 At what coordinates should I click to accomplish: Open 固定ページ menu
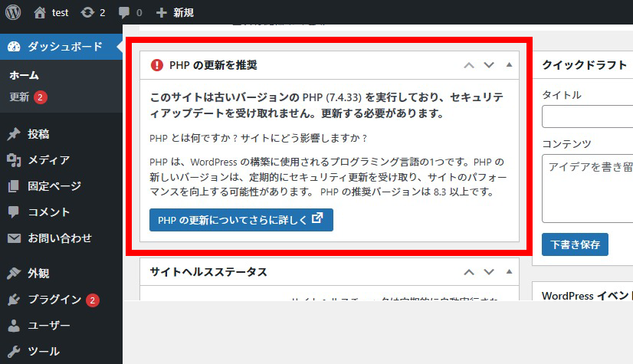point(61,186)
